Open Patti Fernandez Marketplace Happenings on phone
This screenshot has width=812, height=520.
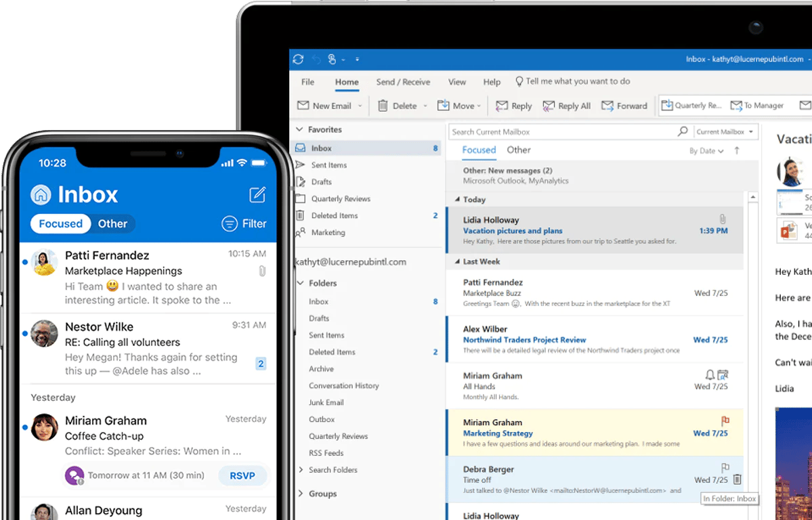coord(148,278)
